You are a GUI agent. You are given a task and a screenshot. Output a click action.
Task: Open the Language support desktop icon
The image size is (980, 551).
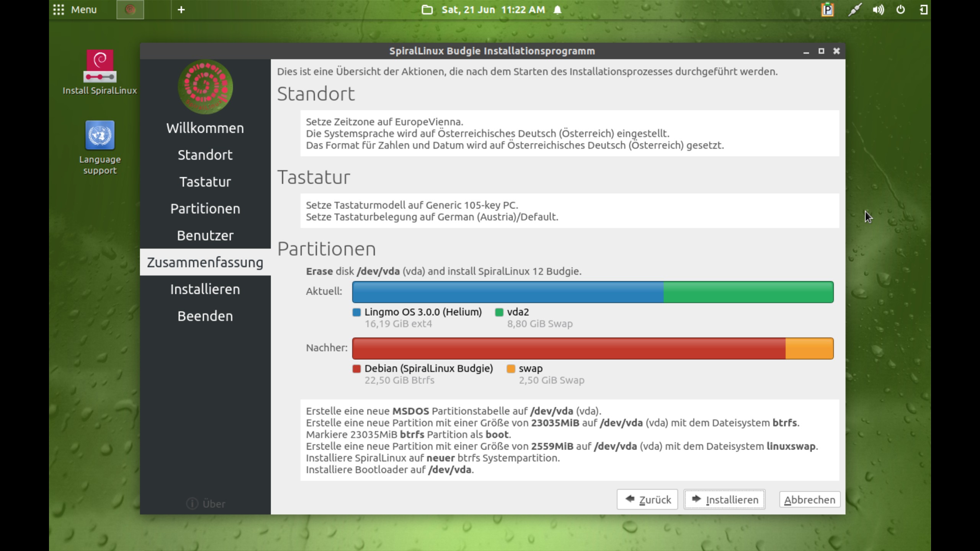pos(100,148)
